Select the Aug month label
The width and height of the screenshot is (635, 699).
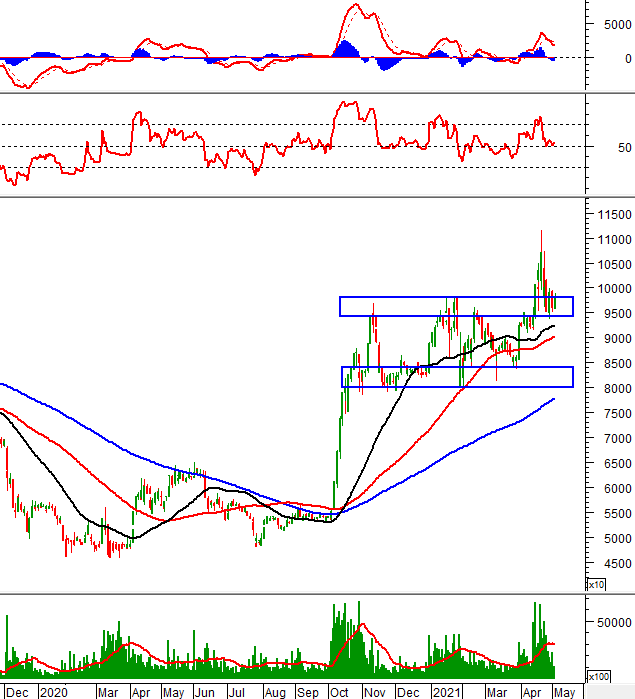[275, 692]
